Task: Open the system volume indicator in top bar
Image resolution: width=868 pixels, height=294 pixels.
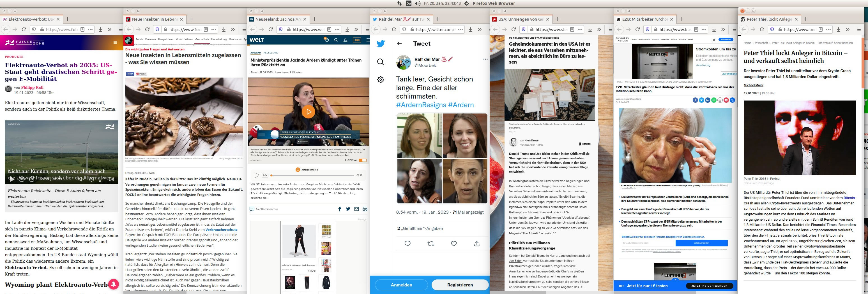Action: click(418, 3)
